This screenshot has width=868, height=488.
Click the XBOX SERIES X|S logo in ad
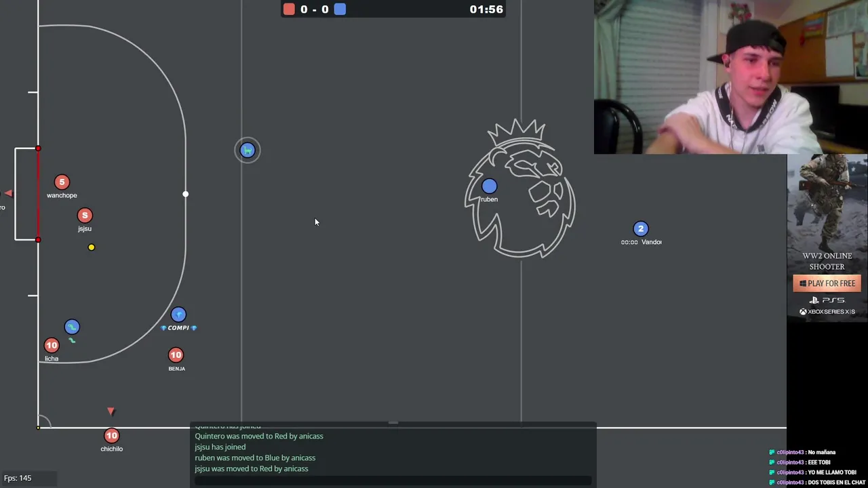pyautogui.click(x=827, y=312)
